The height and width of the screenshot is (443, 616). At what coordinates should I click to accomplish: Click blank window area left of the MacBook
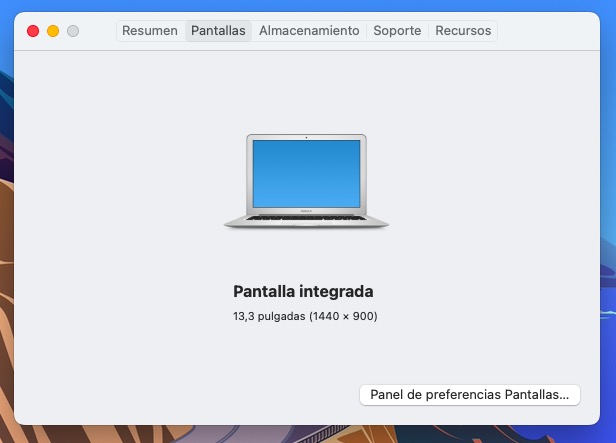pos(120,182)
